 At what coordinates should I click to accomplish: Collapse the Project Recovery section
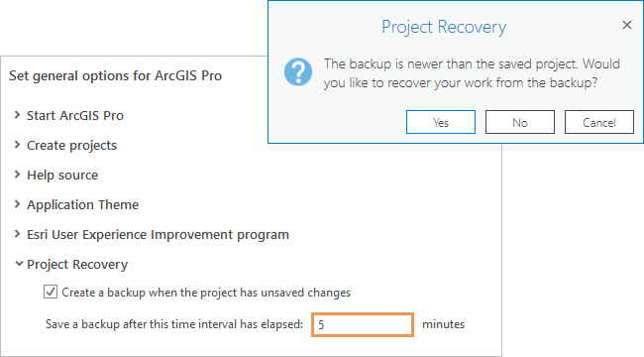pos(19,263)
